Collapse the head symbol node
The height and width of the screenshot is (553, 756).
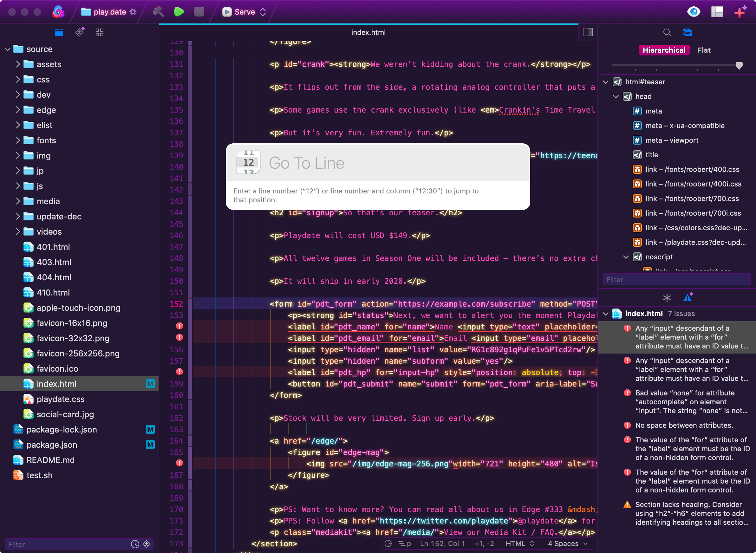click(x=616, y=97)
